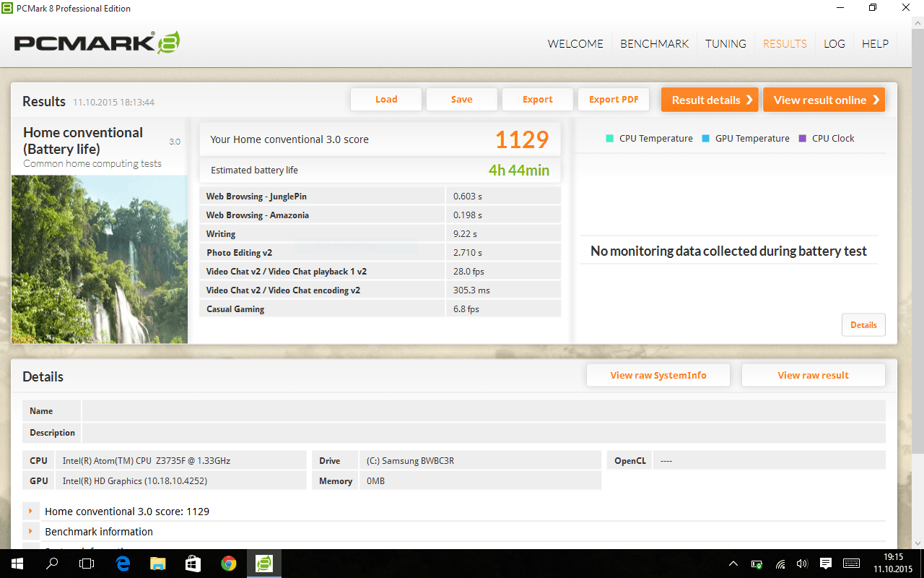The image size is (924, 578).
Task: Show hidden tray icons
Action: click(733, 564)
